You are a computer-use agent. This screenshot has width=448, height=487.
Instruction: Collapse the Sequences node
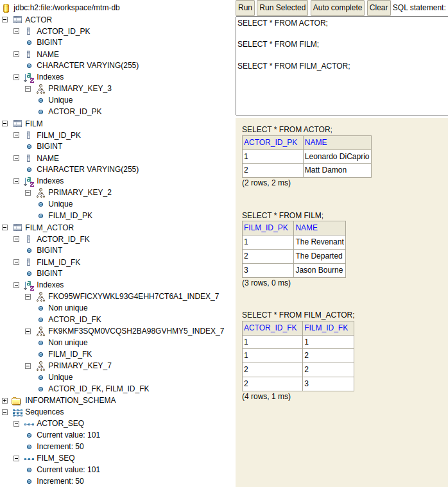(x=5, y=412)
